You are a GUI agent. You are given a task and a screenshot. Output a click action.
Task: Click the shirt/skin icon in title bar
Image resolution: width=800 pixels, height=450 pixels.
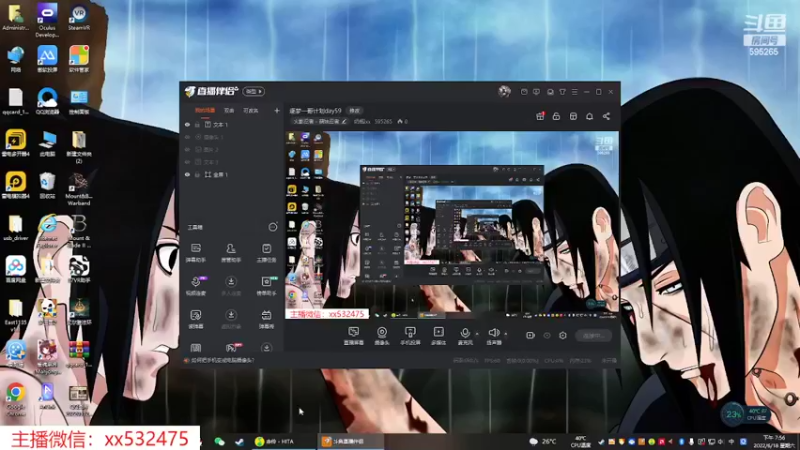(x=562, y=92)
